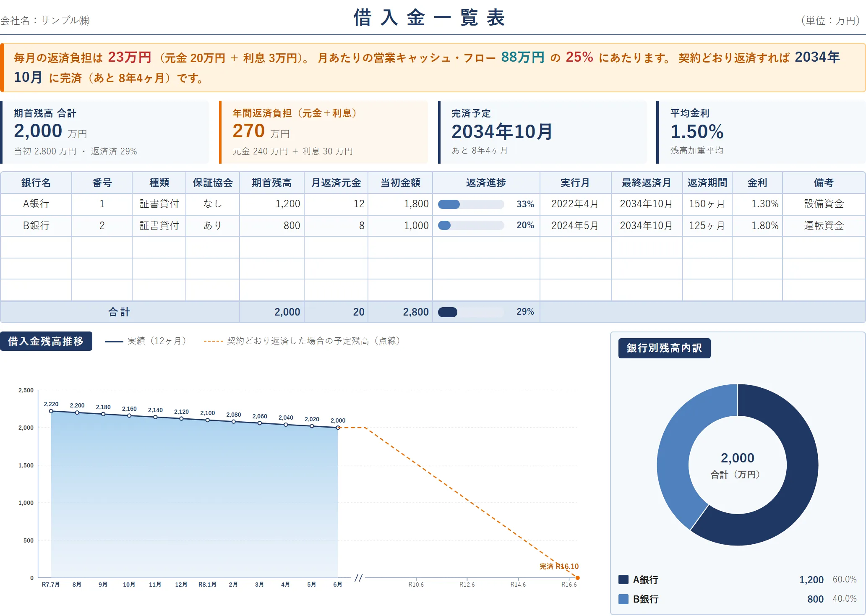Click the 2,220 data point on the chart
This screenshot has height=616, width=866.
(51, 411)
